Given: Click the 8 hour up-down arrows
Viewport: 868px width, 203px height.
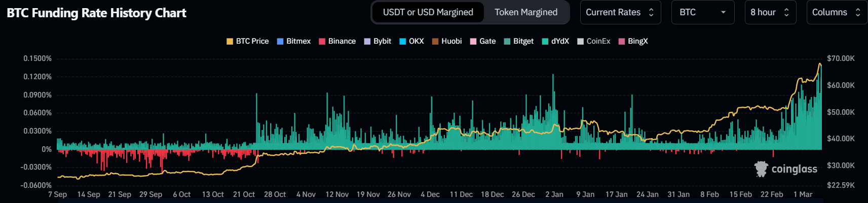Looking at the screenshot, I should [x=786, y=12].
